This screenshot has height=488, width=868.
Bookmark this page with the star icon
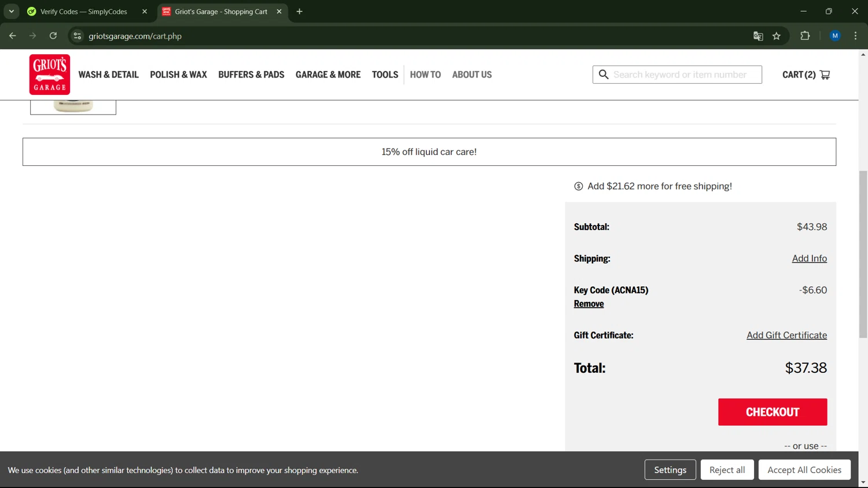point(777,36)
